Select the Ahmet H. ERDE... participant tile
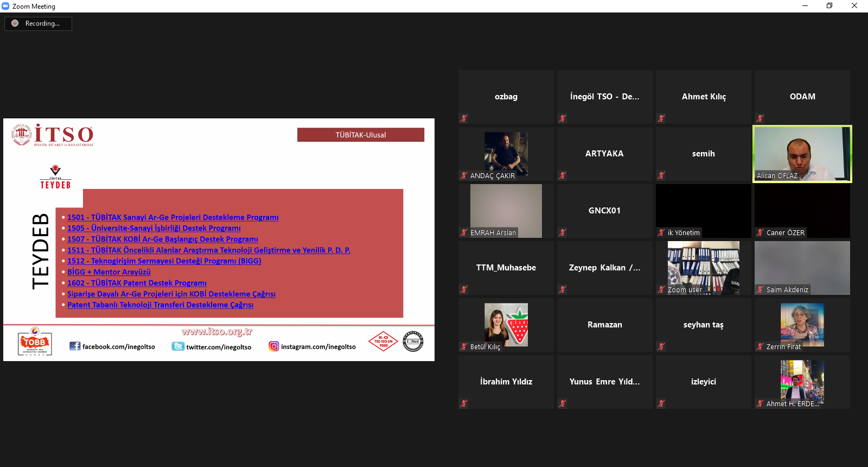Image resolution: width=868 pixels, height=467 pixels. tap(802, 382)
